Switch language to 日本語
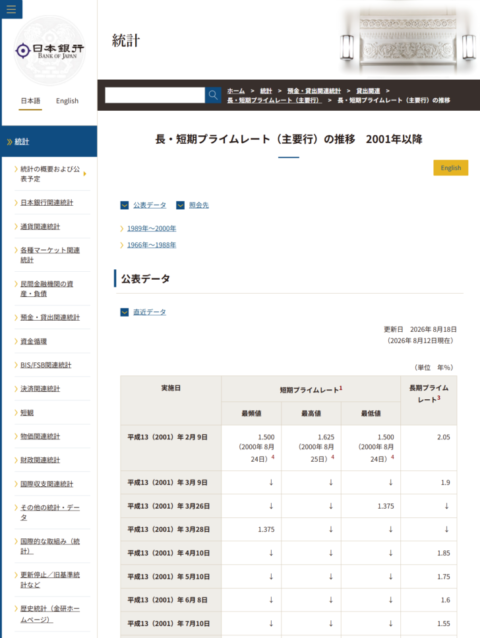Viewport: 480px width, 638px height. click(31, 101)
